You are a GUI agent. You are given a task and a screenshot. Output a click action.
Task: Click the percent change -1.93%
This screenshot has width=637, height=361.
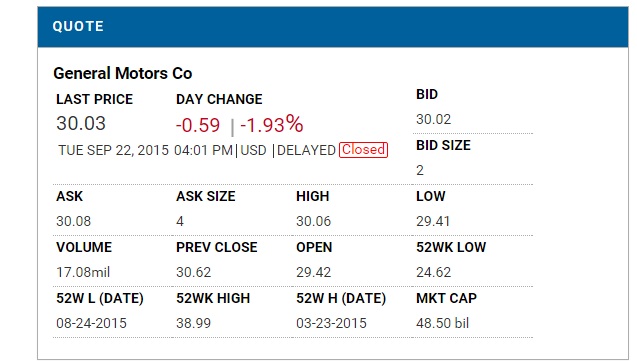click(272, 124)
